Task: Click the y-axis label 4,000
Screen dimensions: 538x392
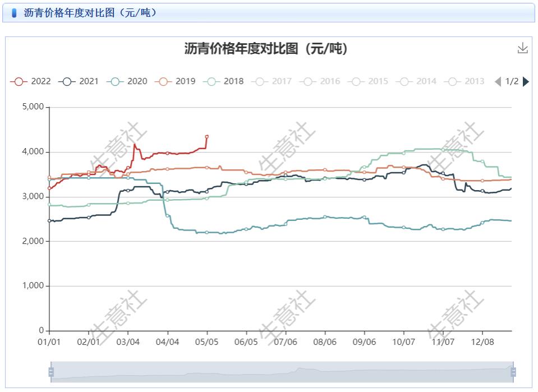Action: point(33,151)
